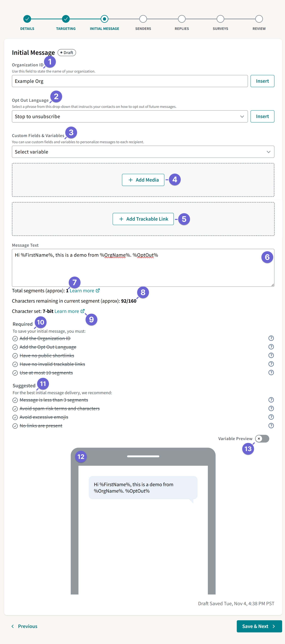Click the external-link icon after segments "Learn more"
Viewport: 285px width, 644px height.
tap(98, 290)
